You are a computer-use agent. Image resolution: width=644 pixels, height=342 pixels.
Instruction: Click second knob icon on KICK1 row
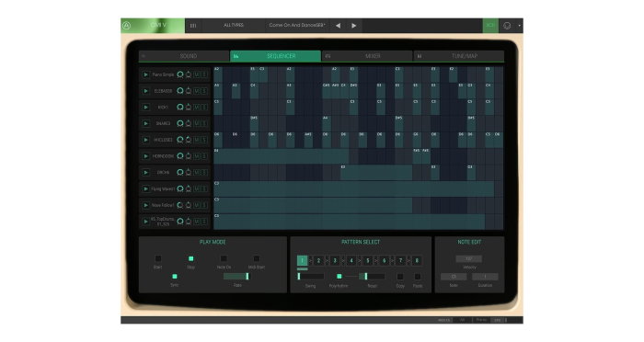[x=189, y=108]
